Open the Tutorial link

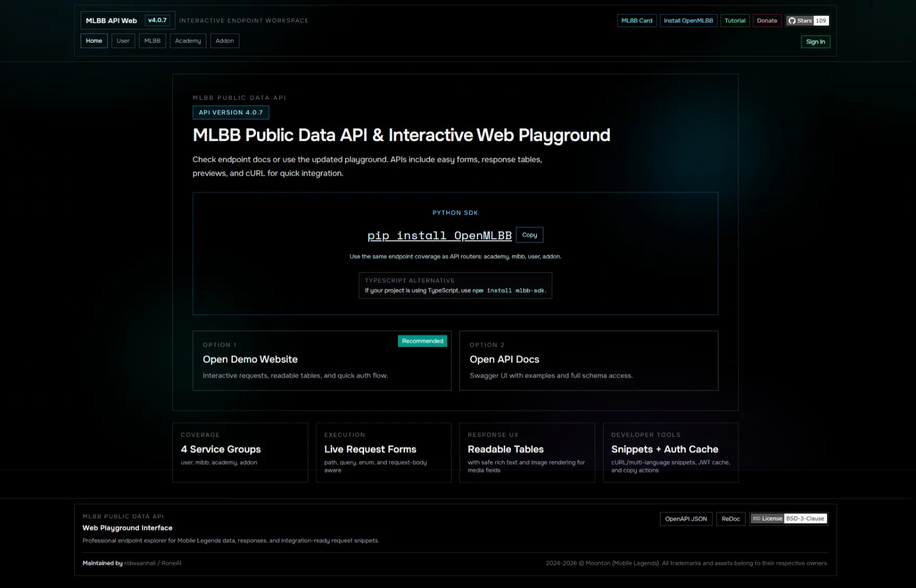click(735, 21)
